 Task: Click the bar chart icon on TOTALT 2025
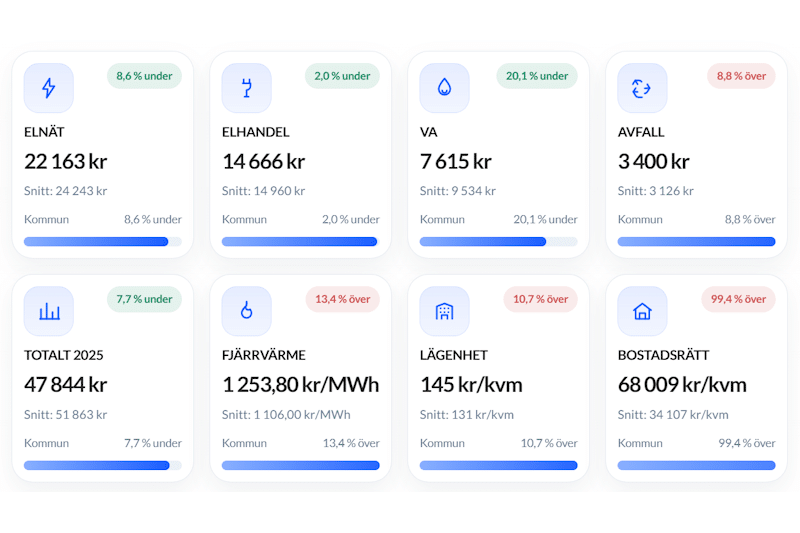pyautogui.click(x=48, y=311)
